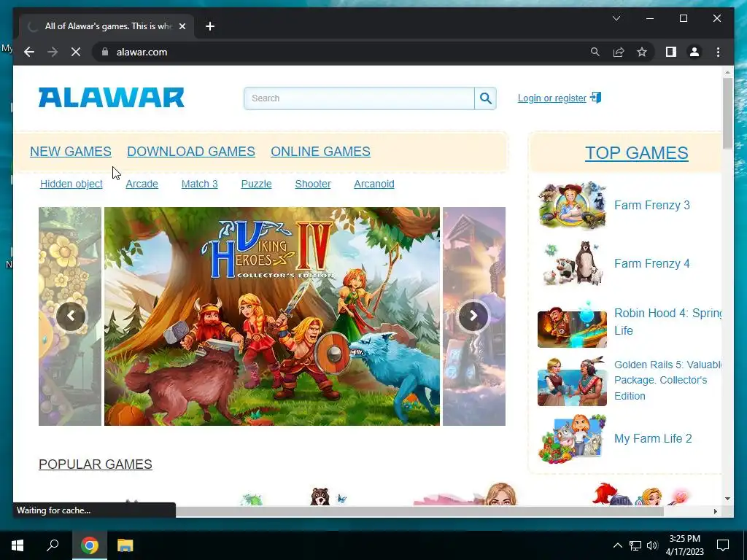Select the Arcade category
Screen dimensions: 747x560
(142, 184)
